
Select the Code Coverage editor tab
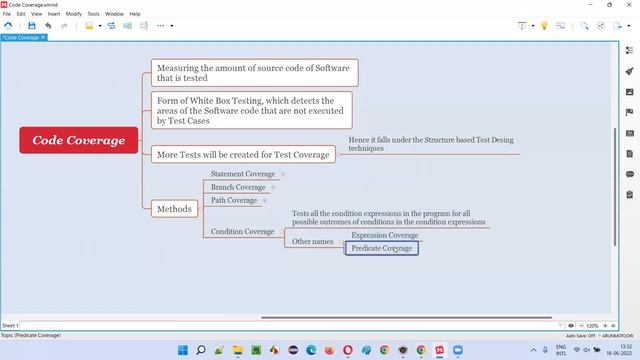[21, 38]
